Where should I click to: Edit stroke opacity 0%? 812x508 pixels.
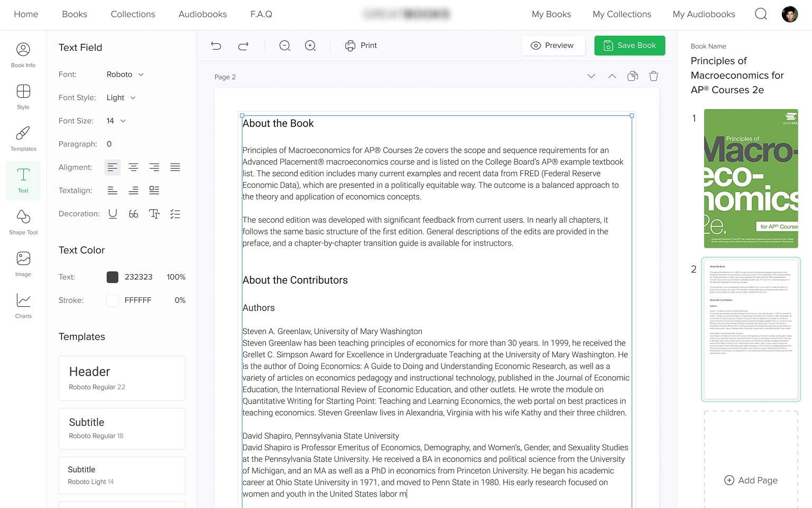[x=180, y=300]
